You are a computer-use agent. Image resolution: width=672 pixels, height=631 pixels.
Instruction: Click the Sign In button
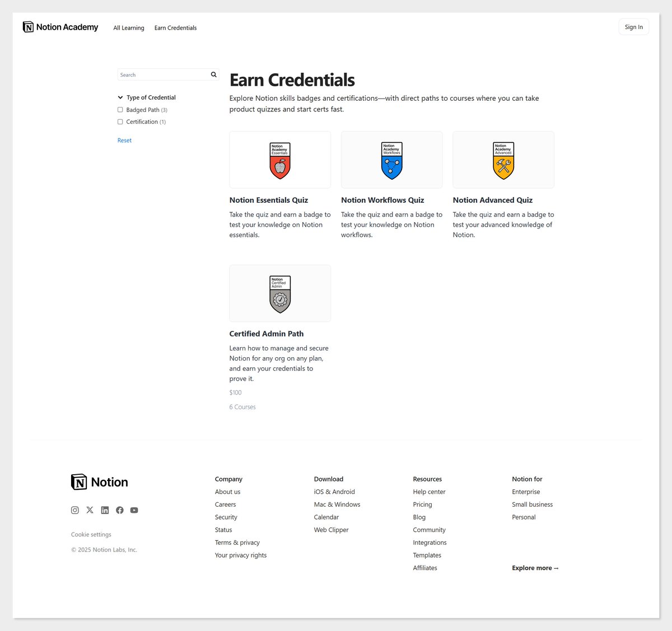634,27
